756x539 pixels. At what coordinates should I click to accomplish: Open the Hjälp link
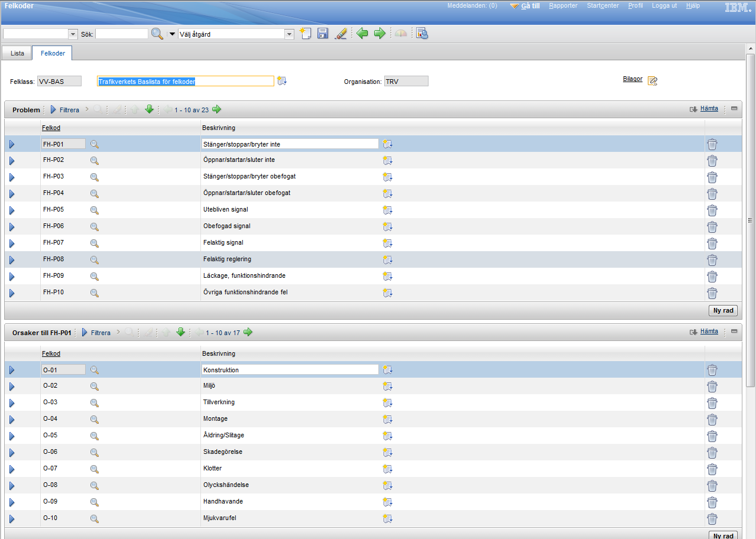(693, 5)
